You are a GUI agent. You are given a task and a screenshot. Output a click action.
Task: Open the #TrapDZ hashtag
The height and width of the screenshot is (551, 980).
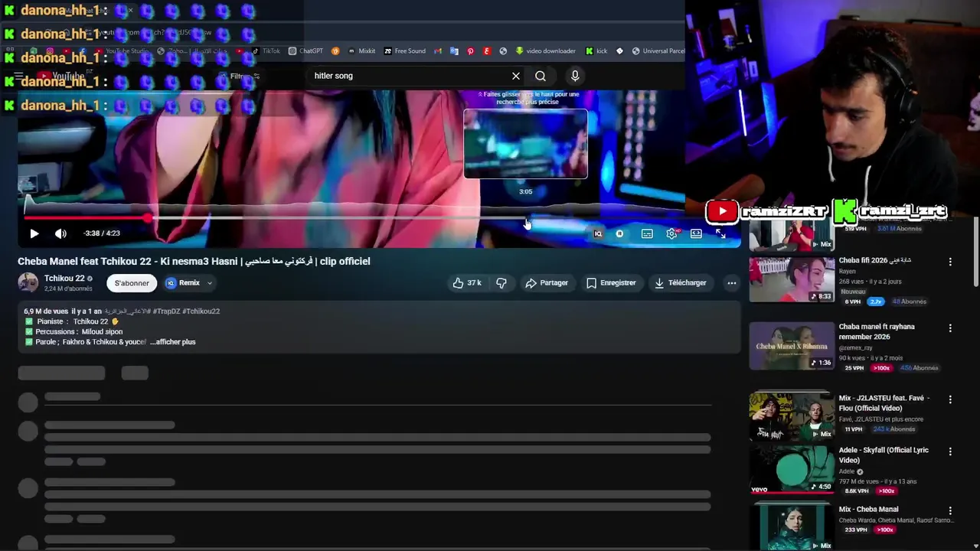(x=166, y=311)
